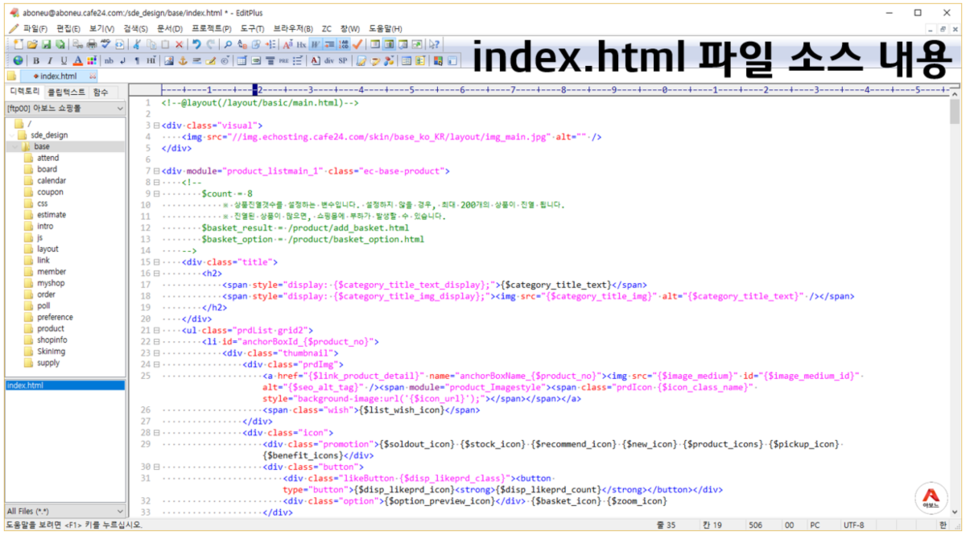Collapse code fold at line 15
Image resolution: width=966 pixels, height=535 pixels.
click(x=156, y=263)
